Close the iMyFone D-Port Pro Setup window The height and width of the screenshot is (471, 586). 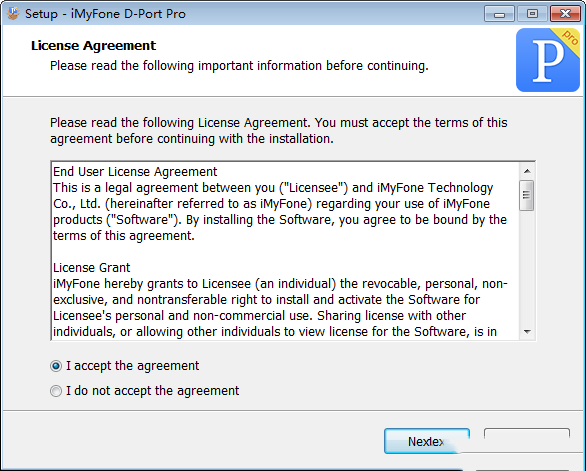(x=565, y=14)
